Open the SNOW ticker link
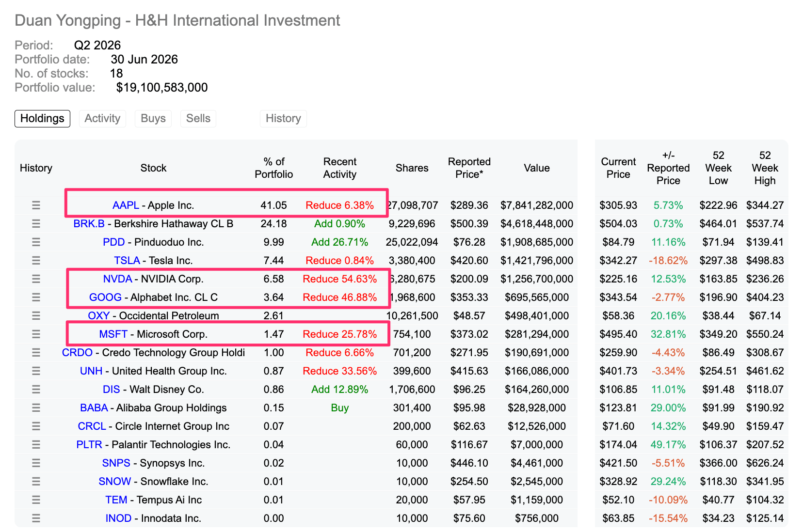 (x=115, y=482)
